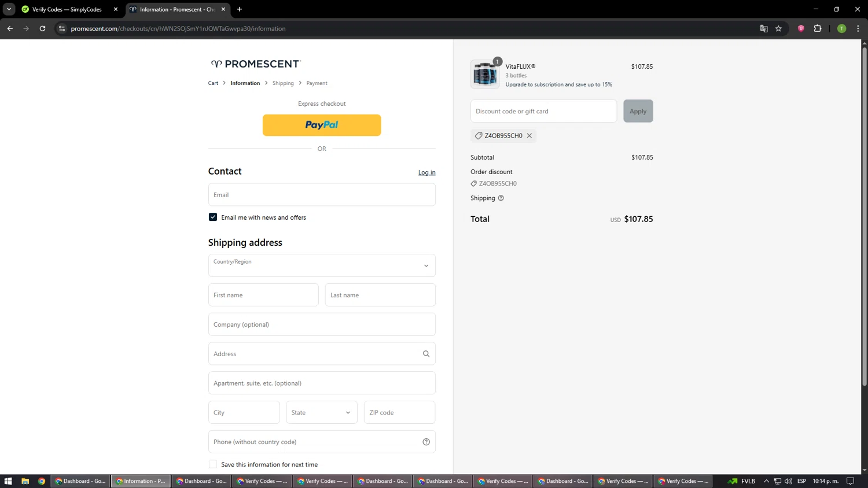This screenshot has width=868, height=488.
Task: Open the tab search dropdown arrow
Action: [x=9, y=9]
